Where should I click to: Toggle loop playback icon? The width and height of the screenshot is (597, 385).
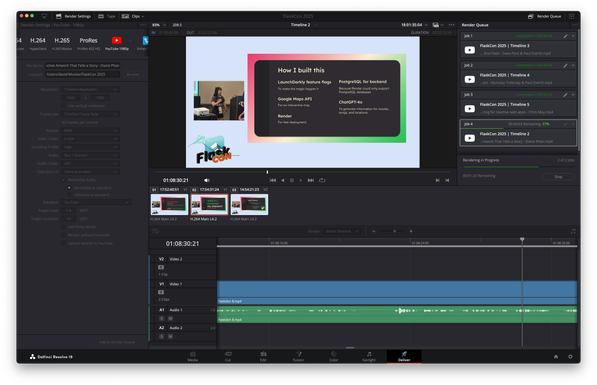(x=322, y=180)
